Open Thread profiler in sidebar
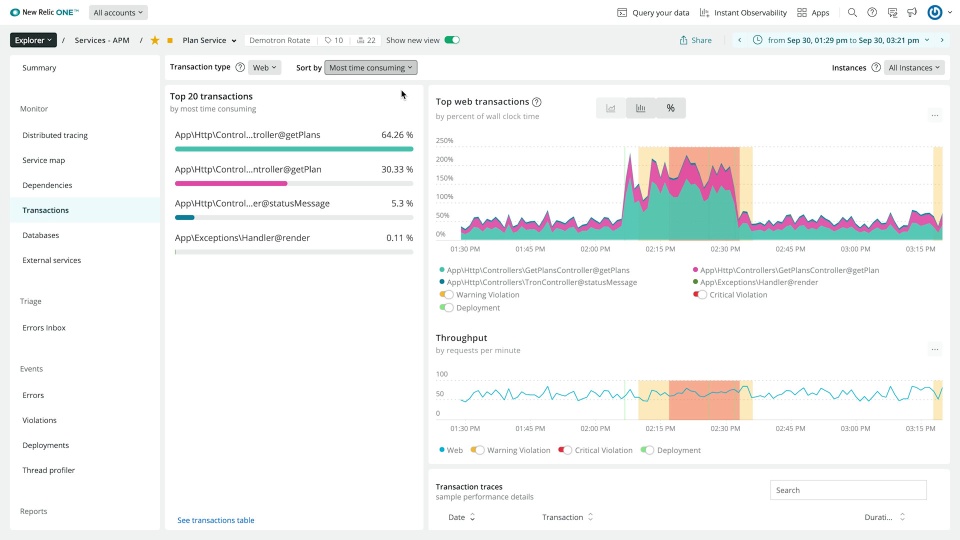This screenshot has width=960, height=540. pos(48,470)
